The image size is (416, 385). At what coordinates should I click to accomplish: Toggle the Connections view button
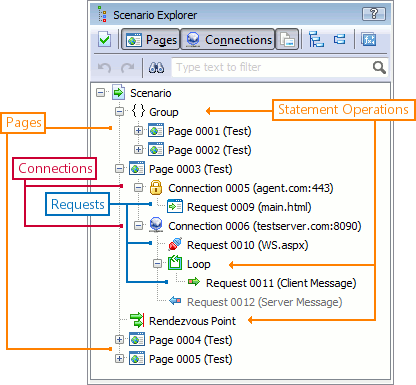tap(228, 40)
